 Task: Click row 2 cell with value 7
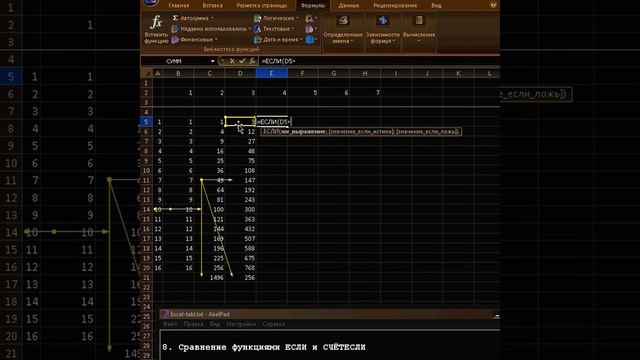click(x=365, y=93)
